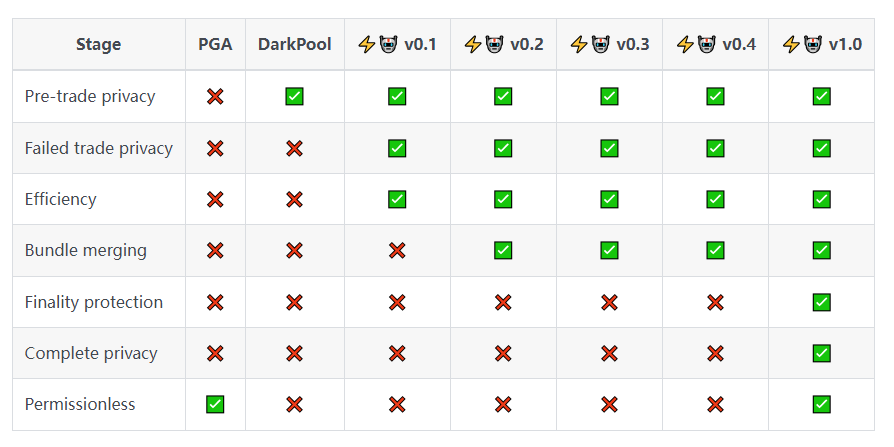Click the DarkPool column header
The image size is (894, 447).
(294, 44)
